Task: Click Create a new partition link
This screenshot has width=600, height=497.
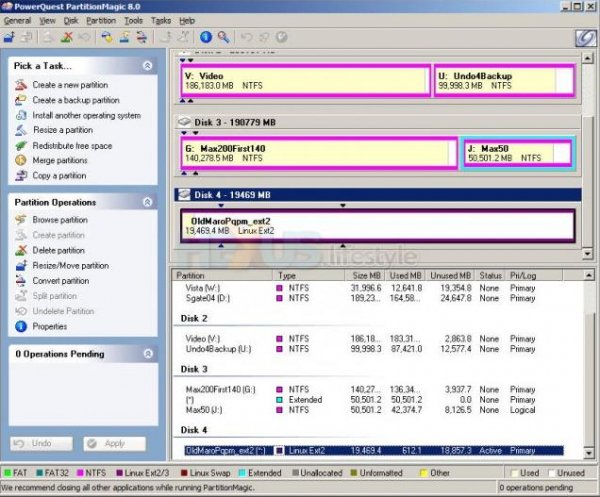Action: pyautogui.click(x=70, y=85)
